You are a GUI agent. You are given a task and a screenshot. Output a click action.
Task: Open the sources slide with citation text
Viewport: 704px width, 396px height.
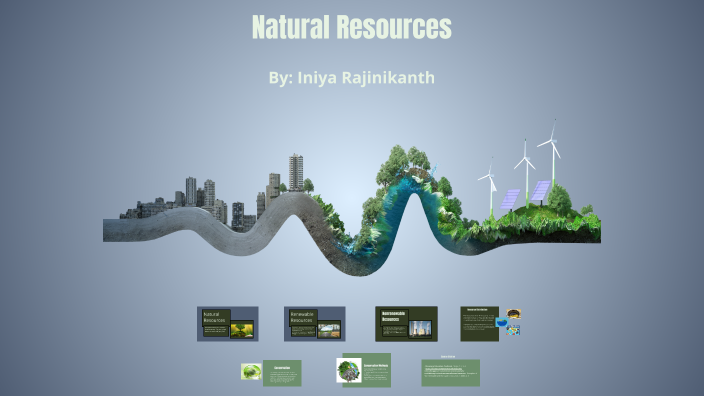[450, 373]
